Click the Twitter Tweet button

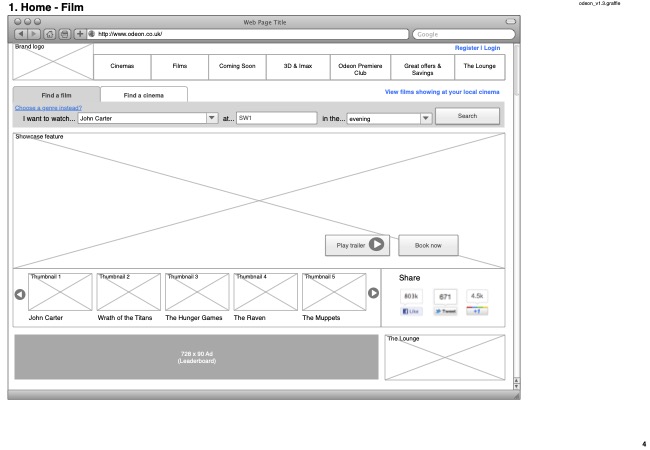point(444,311)
